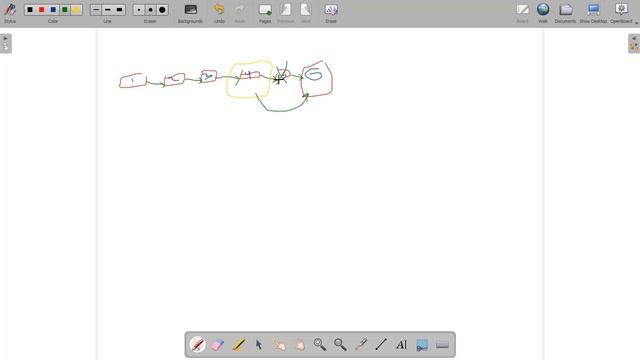Open the Documents mode

point(565,13)
